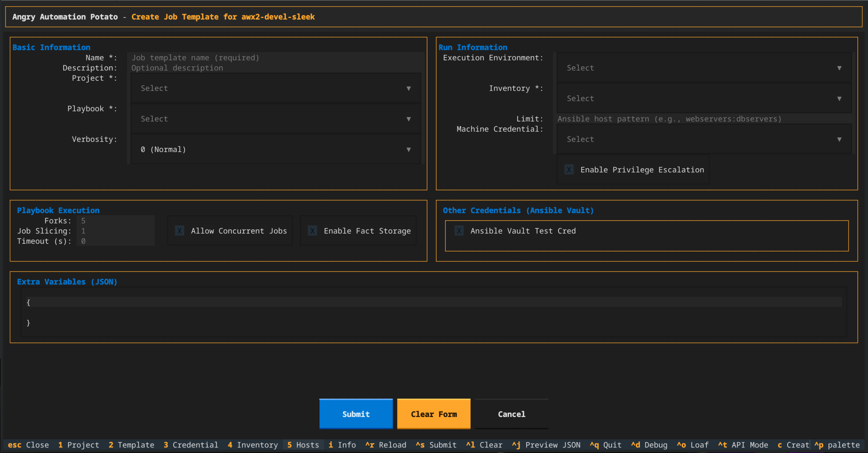The height and width of the screenshot is (453, 868).
Task: Click ^q Quit in footer bar
Action: [x=606, y=445]
